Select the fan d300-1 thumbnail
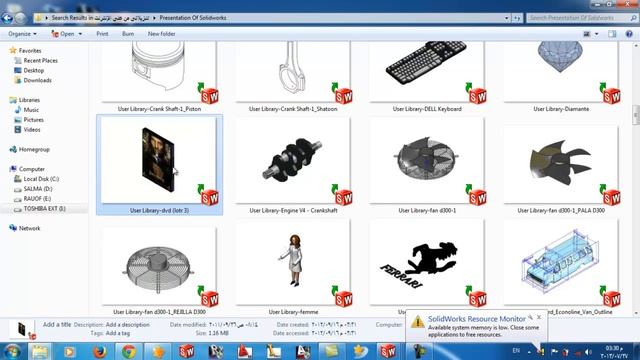640x360 pixels. (x=427, y=161)
